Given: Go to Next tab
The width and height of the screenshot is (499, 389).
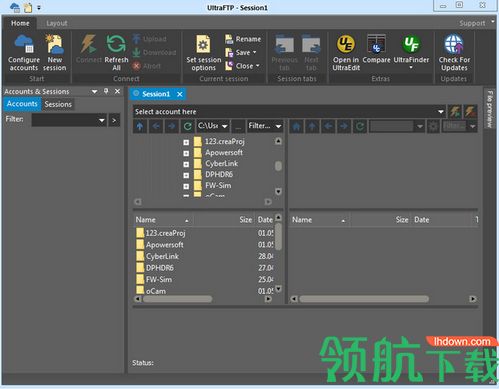Looking at the screenshot, I should tap(311, 53).
